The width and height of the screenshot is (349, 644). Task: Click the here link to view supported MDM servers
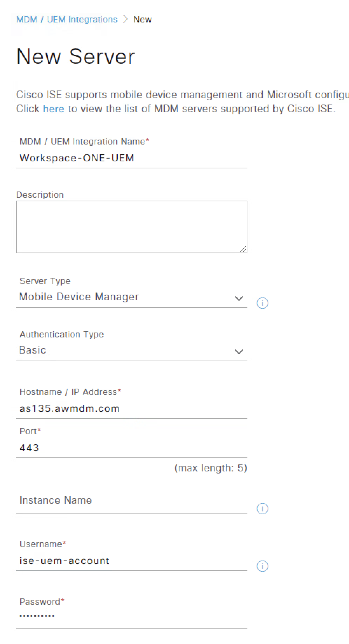[53, 109]
